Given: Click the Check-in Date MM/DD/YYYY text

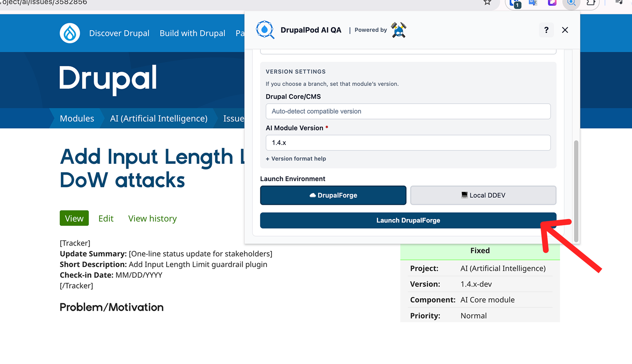Looking at the screenshot, I should pyautogui.click(x=111, y=275).
